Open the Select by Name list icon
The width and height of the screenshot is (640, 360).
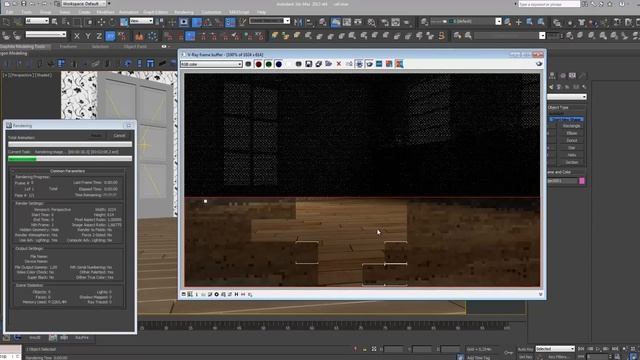[x=66, y=22]
